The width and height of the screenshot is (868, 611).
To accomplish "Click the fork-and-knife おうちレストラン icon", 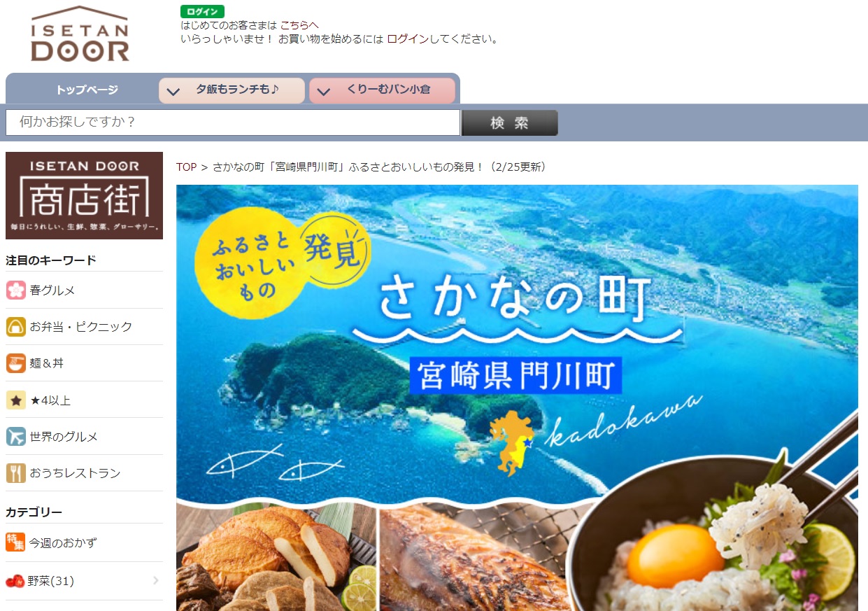I will point(16,473).
